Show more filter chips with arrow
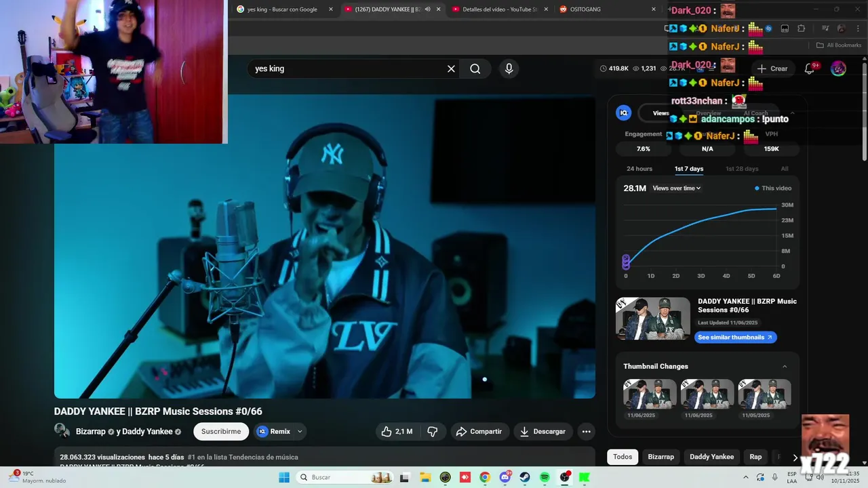This screenshot has height=488, width=868. (x=795, y=457)
